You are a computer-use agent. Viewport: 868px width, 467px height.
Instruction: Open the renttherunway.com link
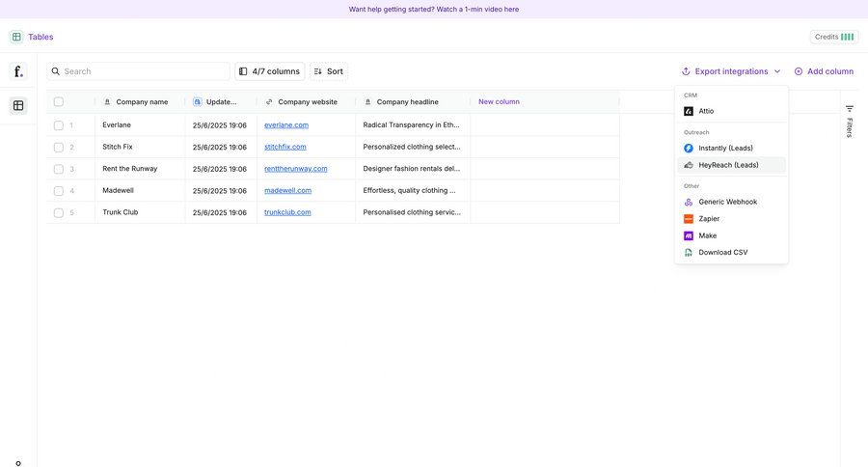(296, 169)
